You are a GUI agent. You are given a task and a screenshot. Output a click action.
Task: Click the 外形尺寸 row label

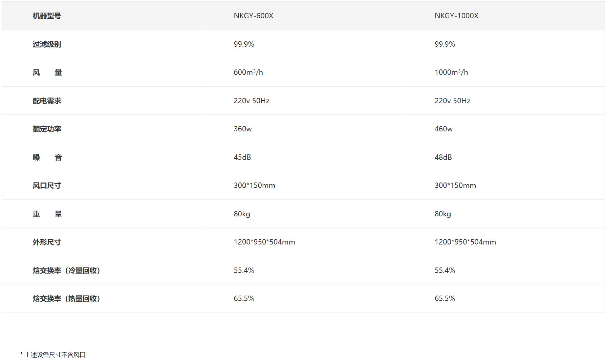tap(47, 242)
